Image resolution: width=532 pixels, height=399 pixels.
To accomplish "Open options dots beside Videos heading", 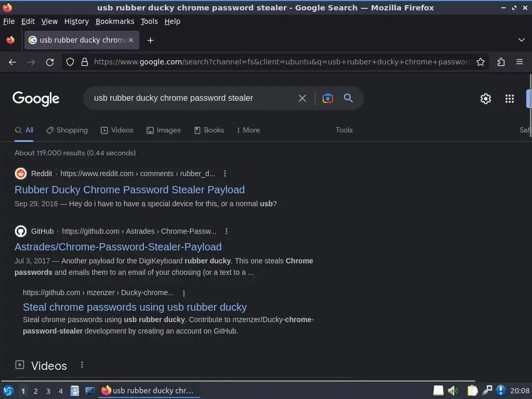I will pos(82,365).
